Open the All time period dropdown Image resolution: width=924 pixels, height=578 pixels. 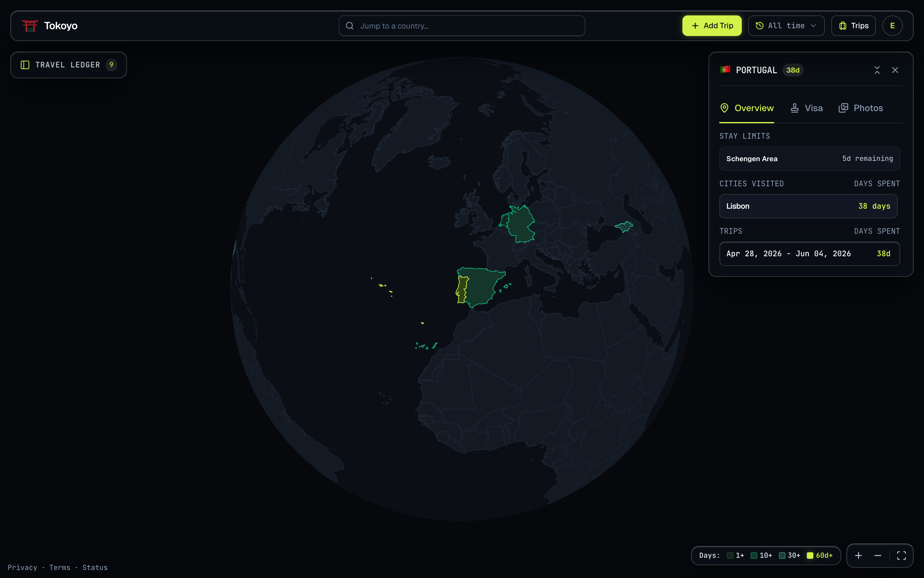click(786, 26)
